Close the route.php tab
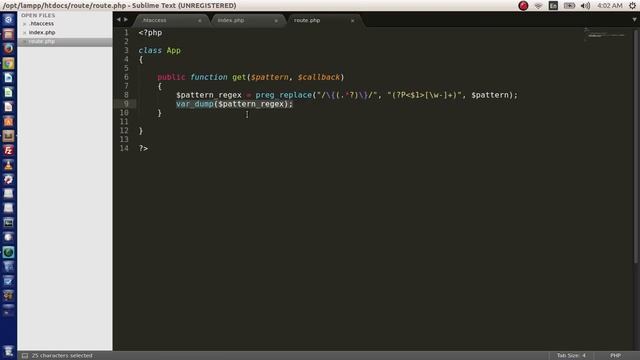This screenshot has width=640, height=360. pos(352,20)
